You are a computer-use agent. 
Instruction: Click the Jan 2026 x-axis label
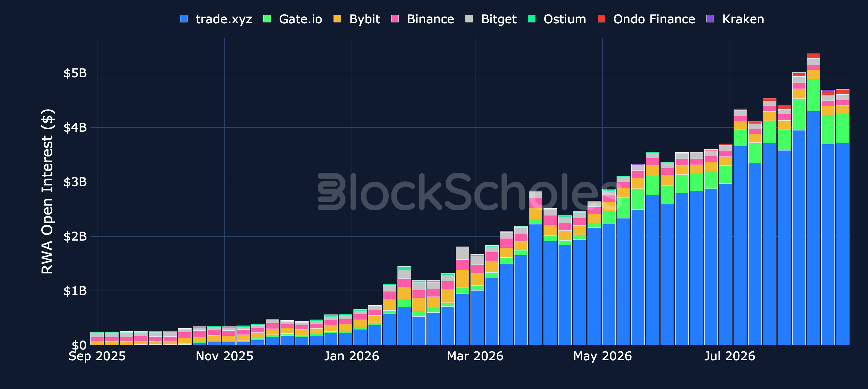click(352, 356)
